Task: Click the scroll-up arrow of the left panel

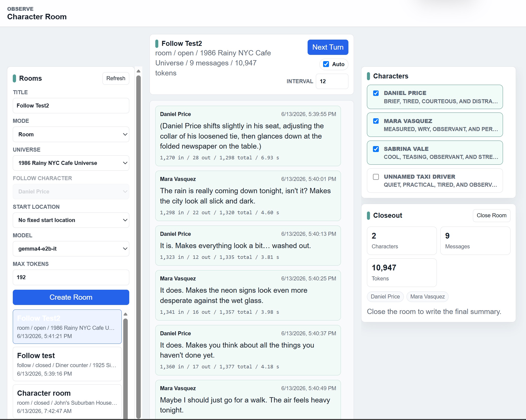Action: 139,71
